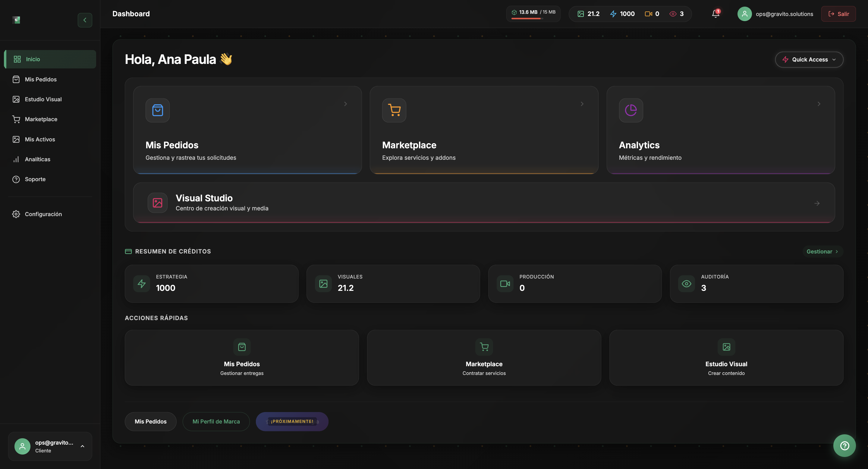Image resolution: width=868 pixels, height=469 pixels.
Task: Click the floating help button at bottom right
Action: [844, 445]
